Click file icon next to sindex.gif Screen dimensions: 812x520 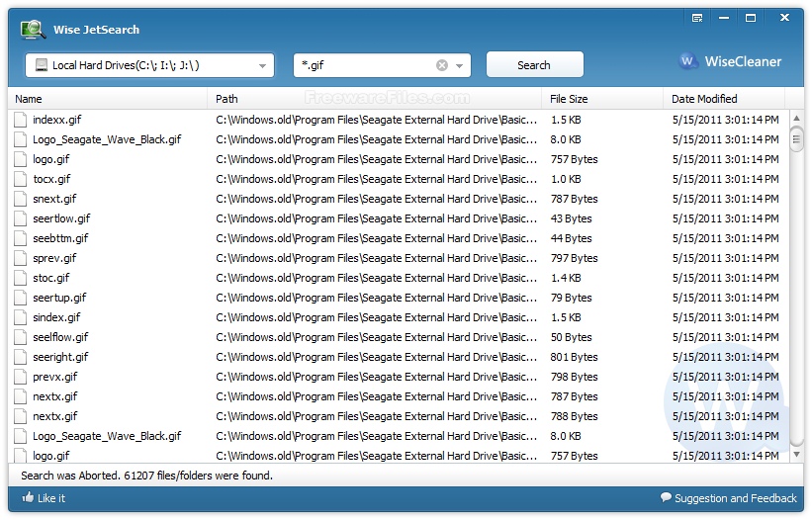(20, 317)
